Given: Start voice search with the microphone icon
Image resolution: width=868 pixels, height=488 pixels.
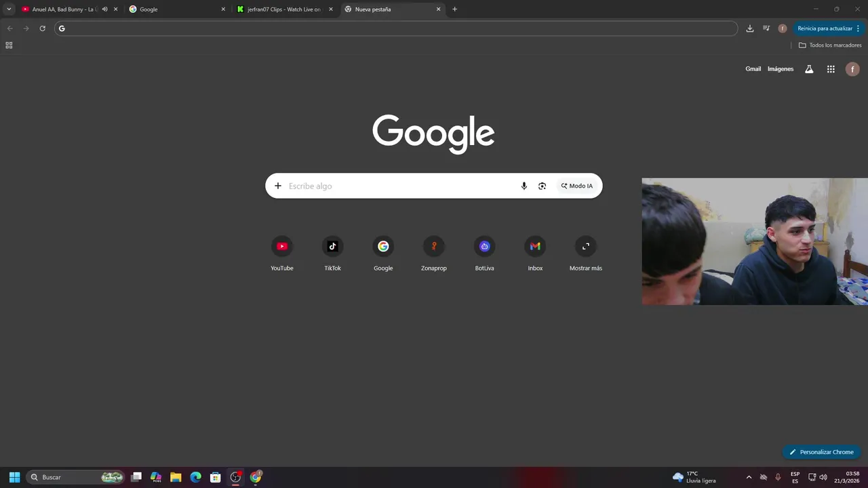Looking at the screenshot, I should click(524, 186).
